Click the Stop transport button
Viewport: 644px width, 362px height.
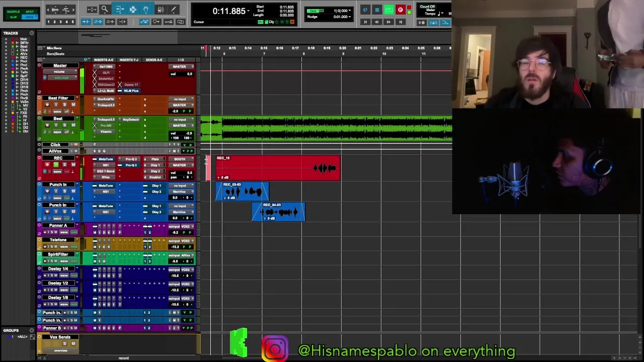point(377,10)
